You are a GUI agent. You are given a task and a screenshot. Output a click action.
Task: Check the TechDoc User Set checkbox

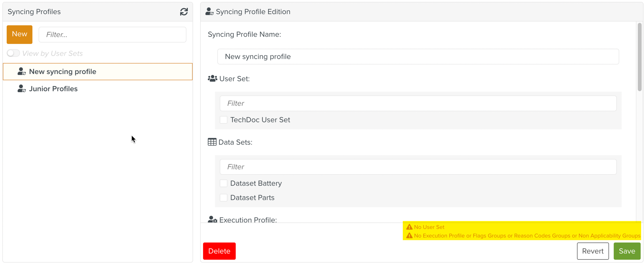223,120
